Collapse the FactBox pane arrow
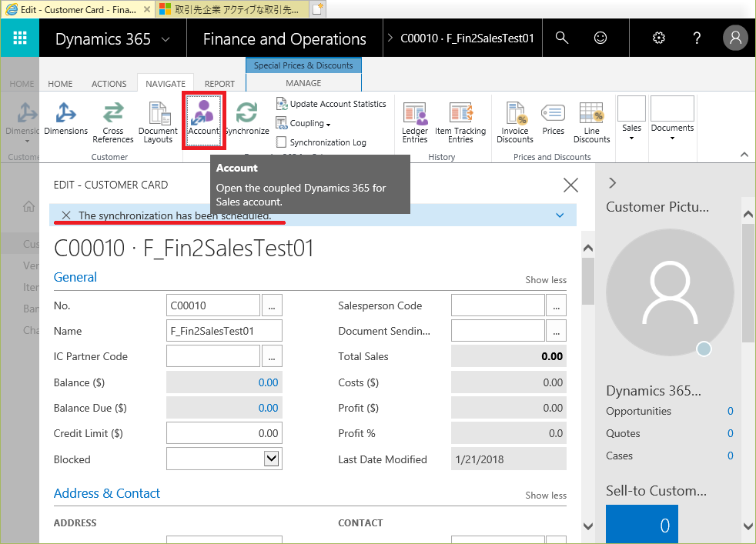This screenshot has height=544, width=756. (x=612, y=183)
